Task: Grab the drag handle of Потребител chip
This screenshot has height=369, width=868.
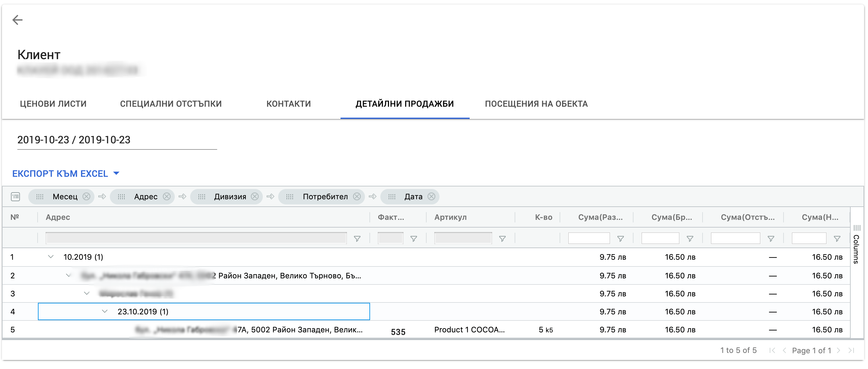Action: 290,197
